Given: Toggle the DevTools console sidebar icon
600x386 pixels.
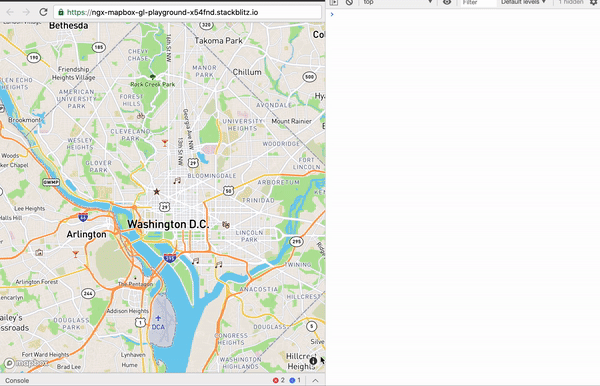Looking at the screenshot, I should coord(334,2).
